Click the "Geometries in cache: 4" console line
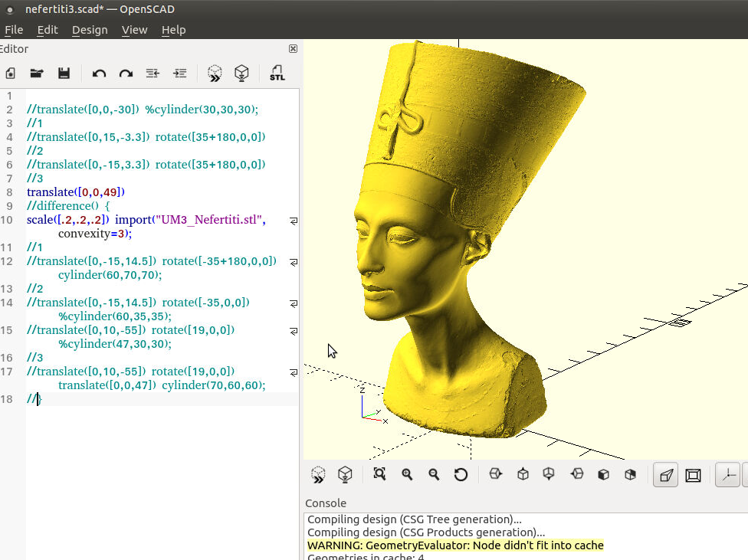Screen dimensions: 748x560 coord(366,556)
